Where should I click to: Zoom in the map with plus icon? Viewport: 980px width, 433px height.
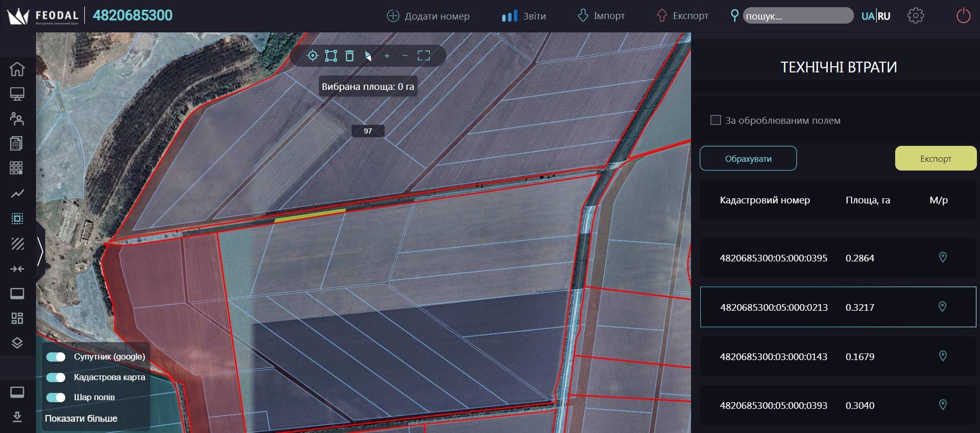[x=387, y=56]
